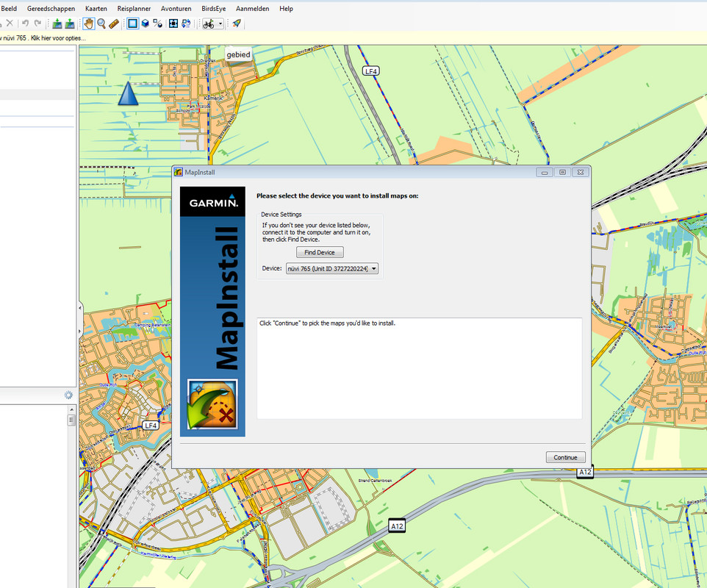Viewport: 707px width, 588px height.
Task: Click the left panel scrollbar up arrow
Action: coord(71,409)
